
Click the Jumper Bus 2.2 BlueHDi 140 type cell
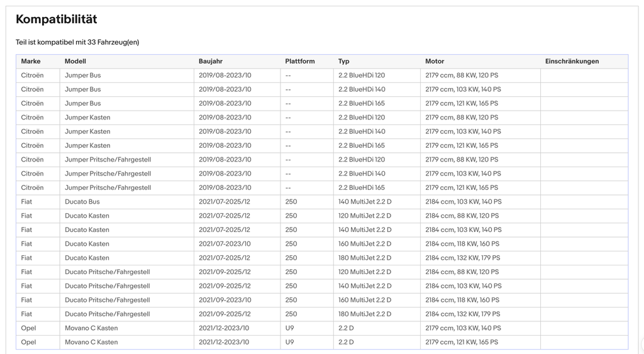(377, 89)
